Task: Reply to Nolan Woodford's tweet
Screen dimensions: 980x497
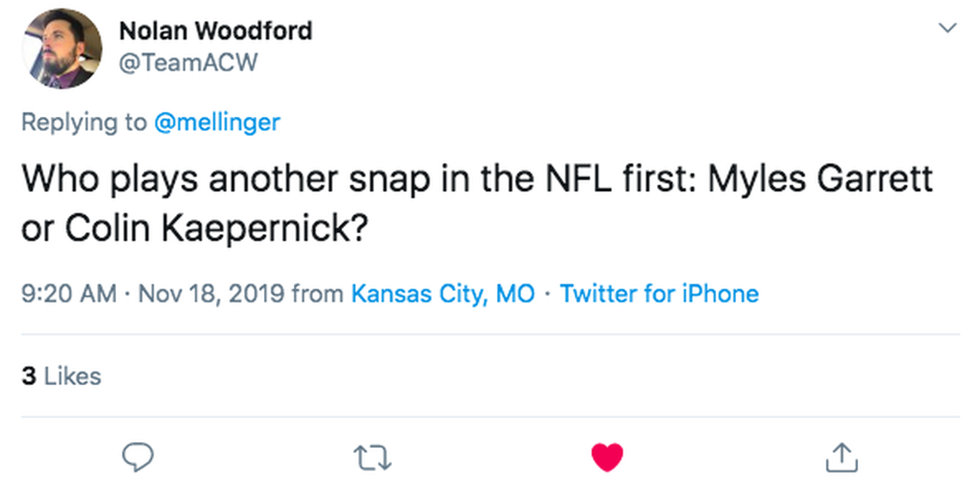Action: pos(137,457)
